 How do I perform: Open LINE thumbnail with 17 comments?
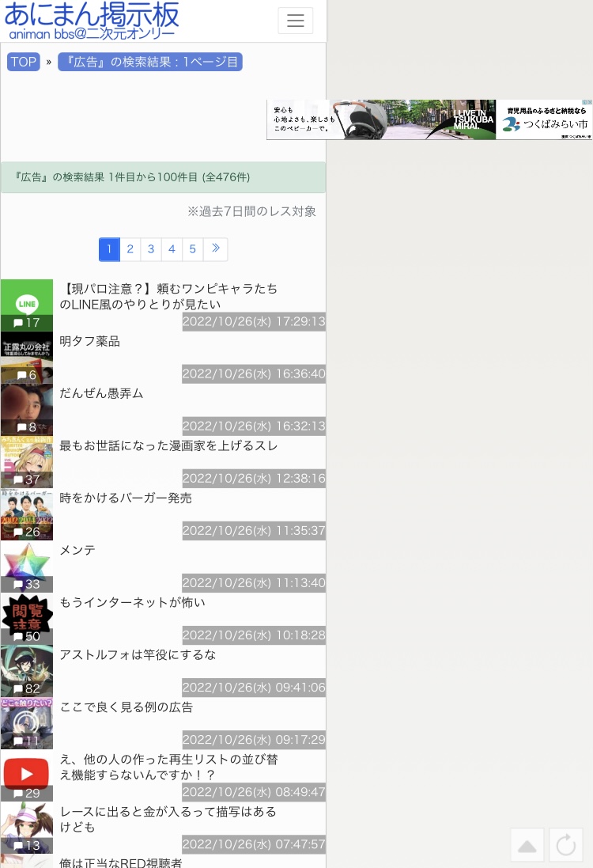coord(27,305)
